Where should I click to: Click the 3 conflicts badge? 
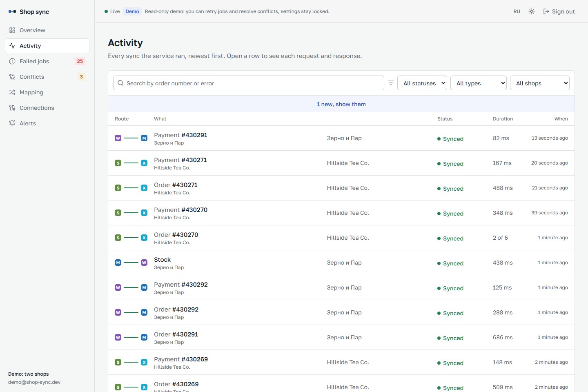point(81,77)
